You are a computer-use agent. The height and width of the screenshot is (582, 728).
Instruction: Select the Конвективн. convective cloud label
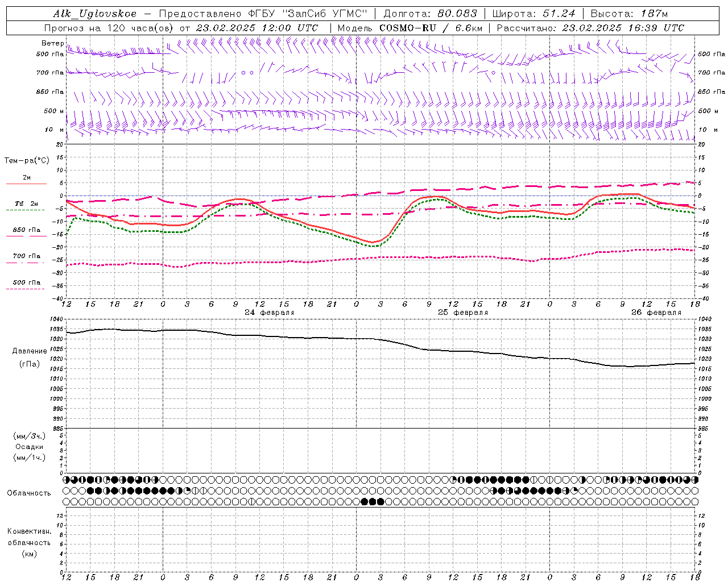pyautogui.click(x=29, y=531)
